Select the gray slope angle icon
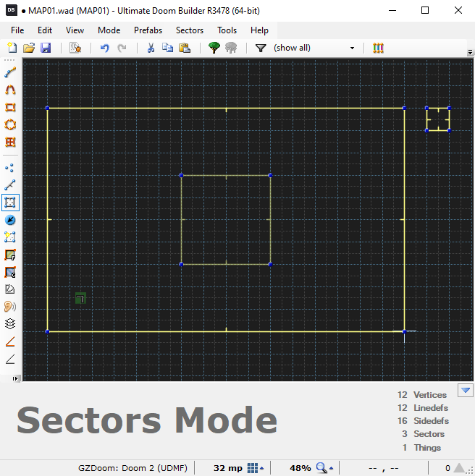This screenshot has width=475, height=476. tap(10, 359)
